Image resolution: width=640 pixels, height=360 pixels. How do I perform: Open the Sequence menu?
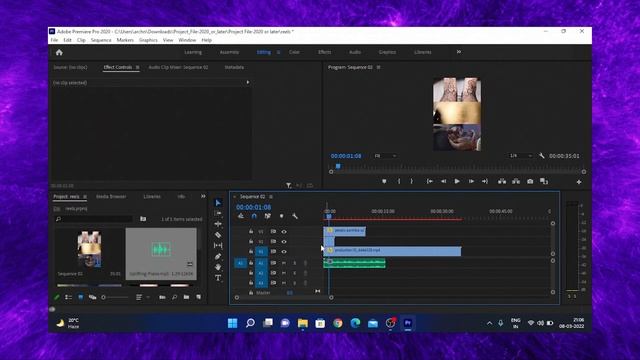101,40
